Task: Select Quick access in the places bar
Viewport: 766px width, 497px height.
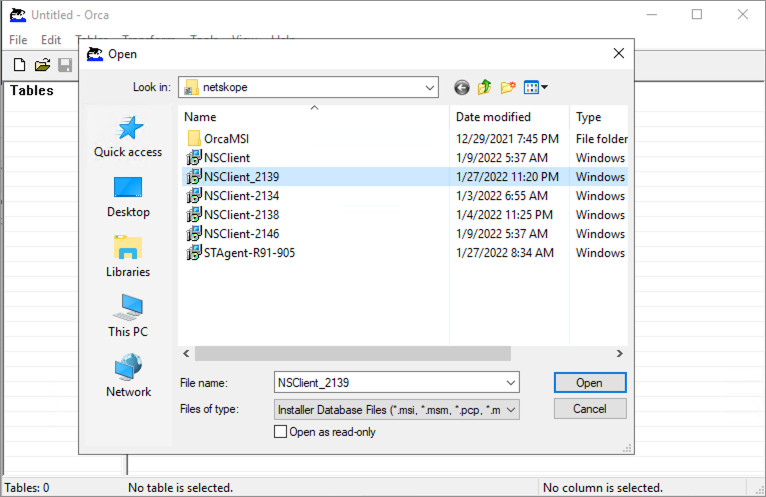Action: point(128,137)
